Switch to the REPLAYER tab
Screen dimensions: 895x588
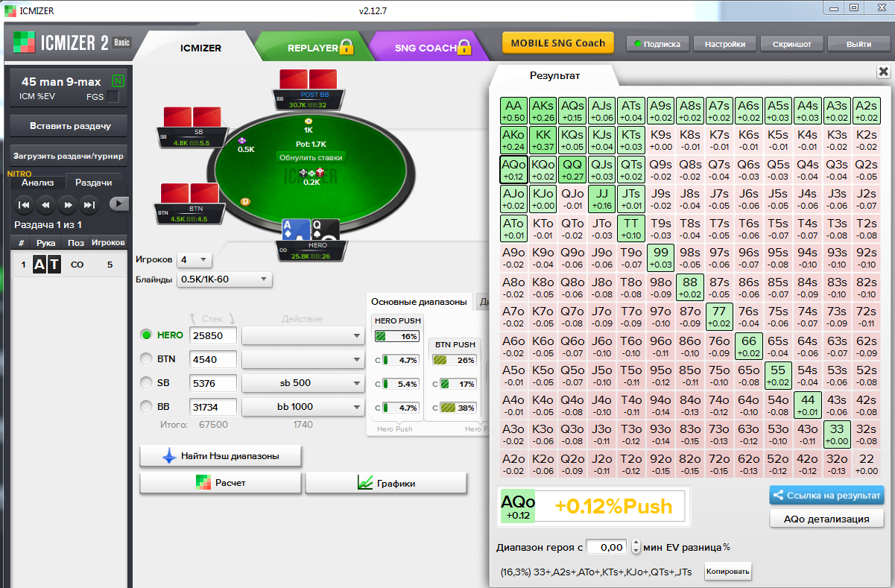point(313,48)
